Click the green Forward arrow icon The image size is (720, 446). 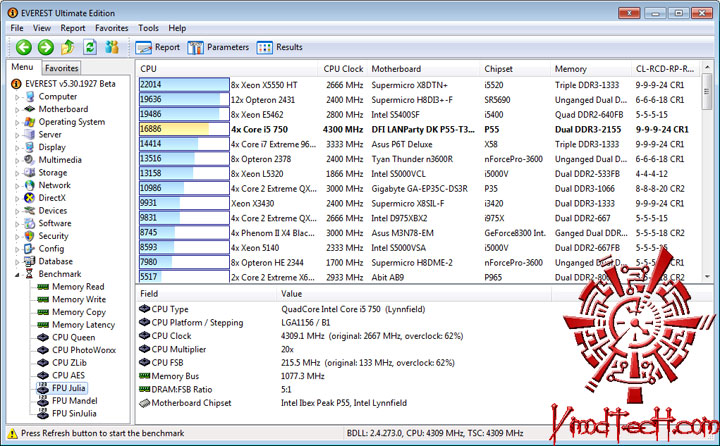45,47
